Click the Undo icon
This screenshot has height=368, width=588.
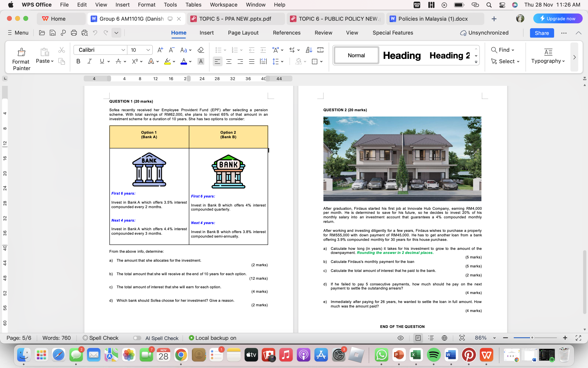(x=95, y=33)
